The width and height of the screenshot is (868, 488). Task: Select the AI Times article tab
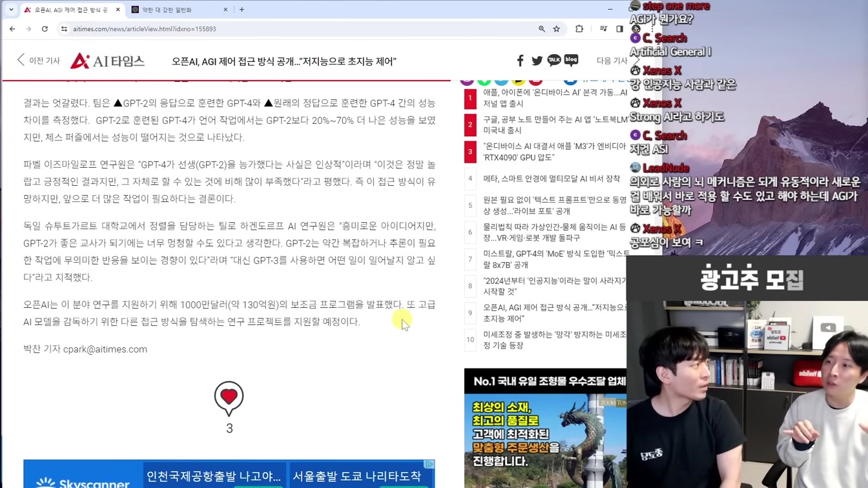click(71, 10)
